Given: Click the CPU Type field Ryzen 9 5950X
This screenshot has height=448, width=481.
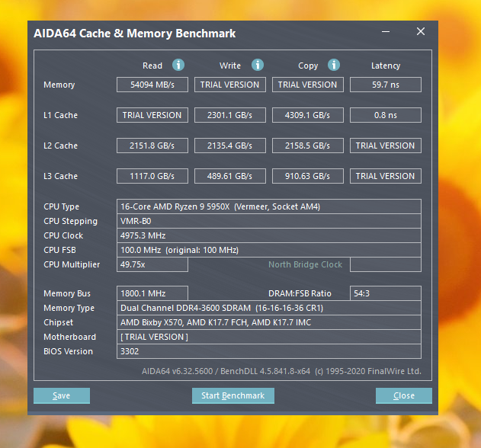Looking at the screenshot, I should [x=269, y=206].
